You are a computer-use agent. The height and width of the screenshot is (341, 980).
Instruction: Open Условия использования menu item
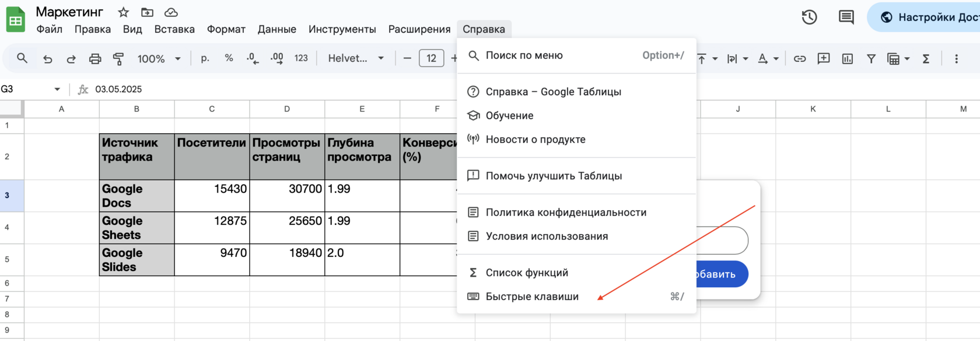pyautogui.click(x=576, y=236)
